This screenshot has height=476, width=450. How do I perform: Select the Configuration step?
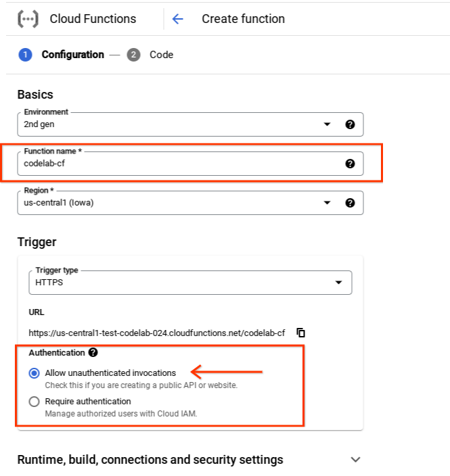72,55
